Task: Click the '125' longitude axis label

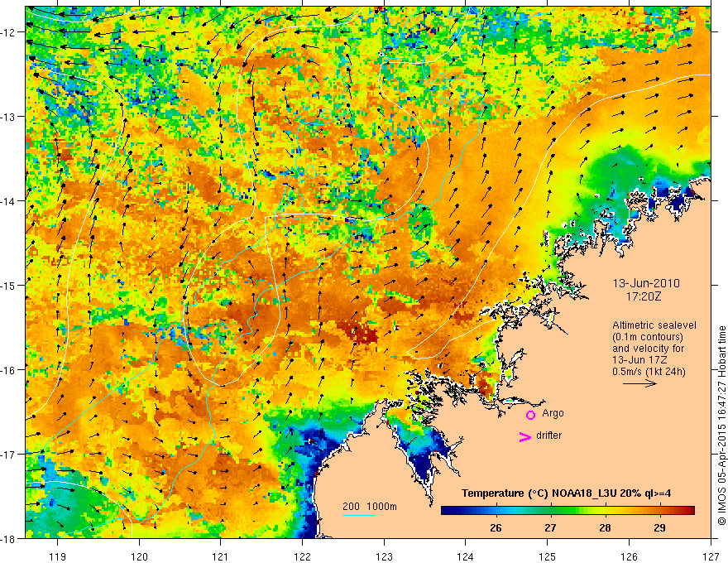Action: tap(548, 556)
